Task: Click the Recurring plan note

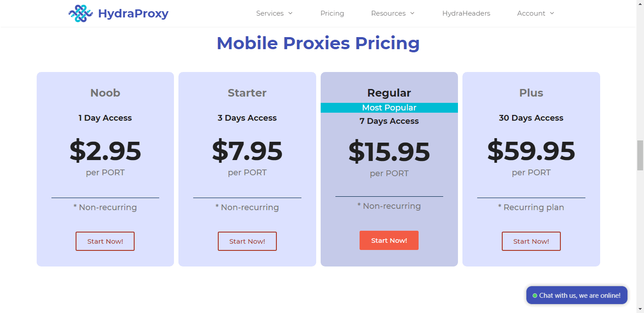Action: coord(531,207)
